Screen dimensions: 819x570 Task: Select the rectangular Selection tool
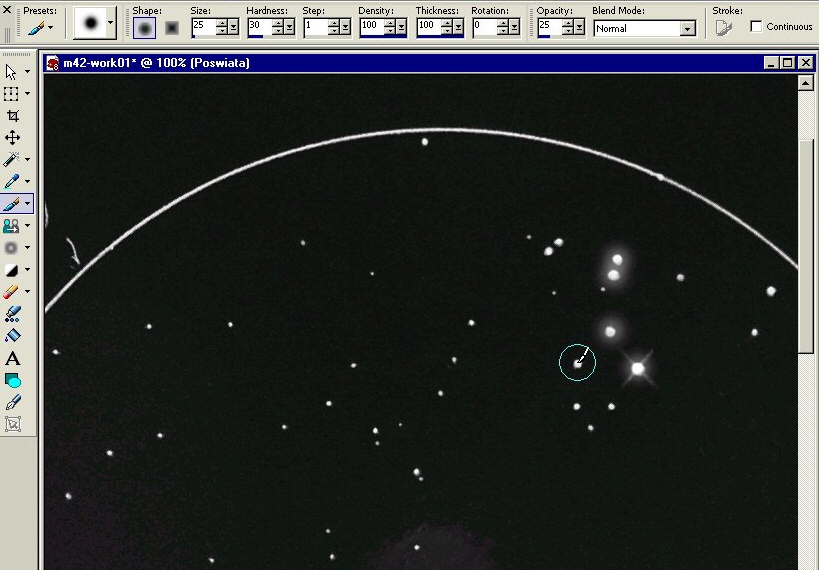[x=11, y=94]
